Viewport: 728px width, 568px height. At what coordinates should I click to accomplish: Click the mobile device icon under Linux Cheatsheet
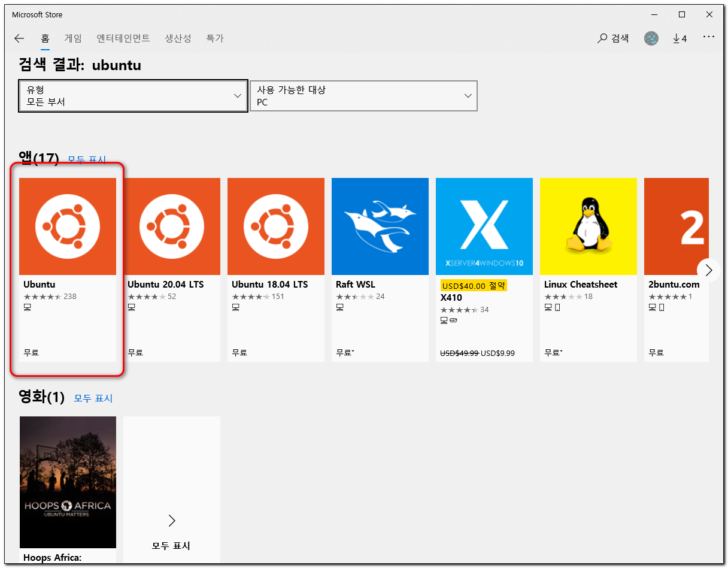point(557,307)
